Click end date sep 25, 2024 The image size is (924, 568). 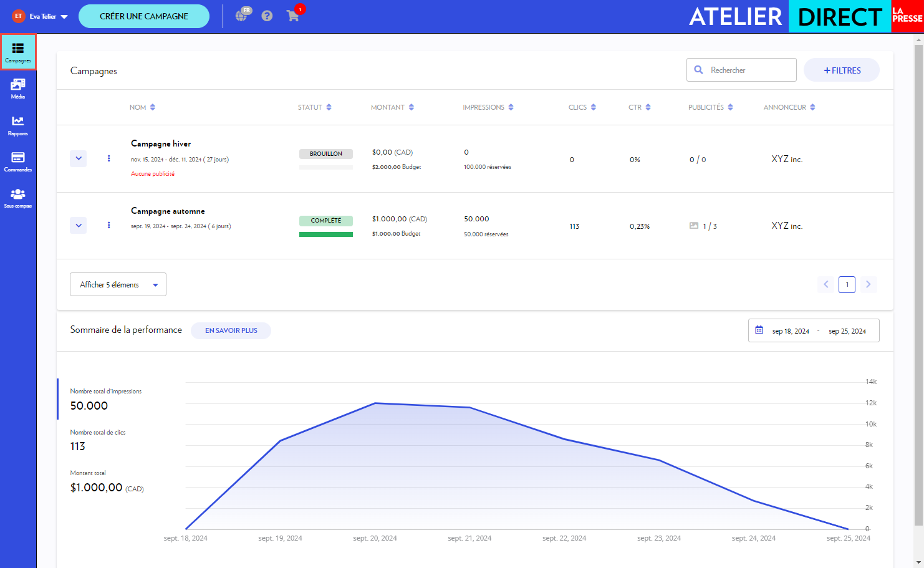coord(847,331)
